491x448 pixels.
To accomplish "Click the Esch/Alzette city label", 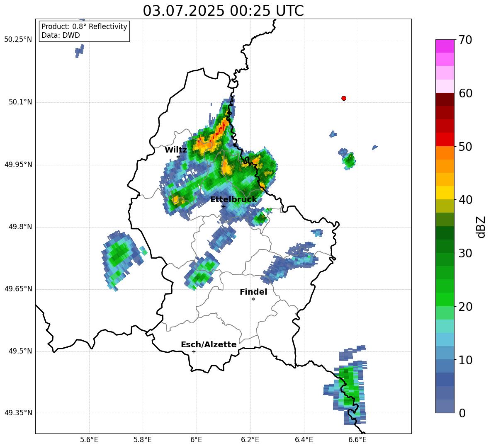I will 209,345.
